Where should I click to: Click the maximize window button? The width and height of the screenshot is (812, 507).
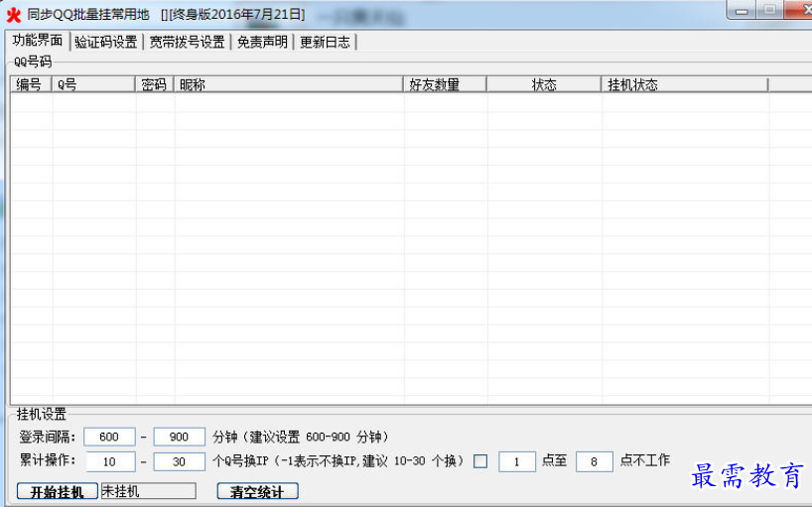point(770,10)
